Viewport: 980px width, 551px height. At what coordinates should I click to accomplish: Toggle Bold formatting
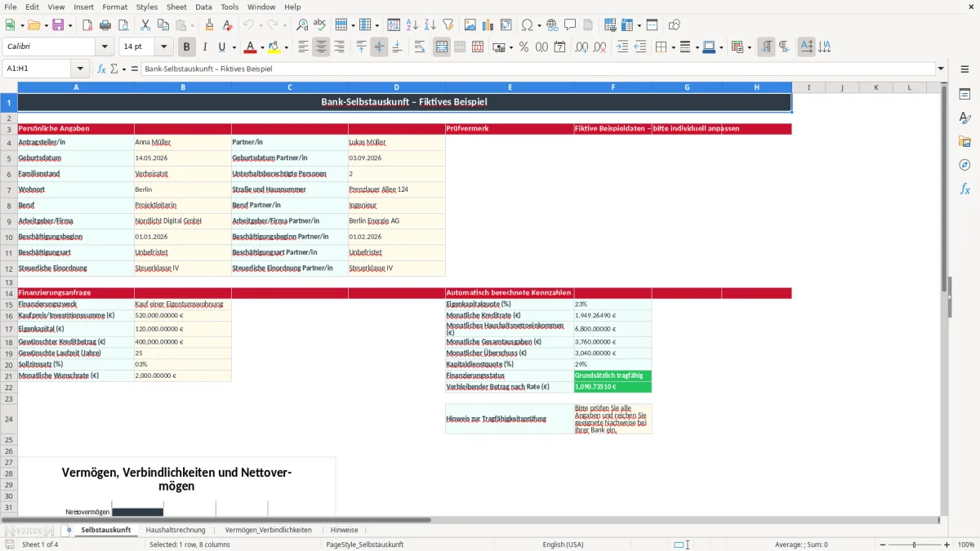[x=187, y=47]
